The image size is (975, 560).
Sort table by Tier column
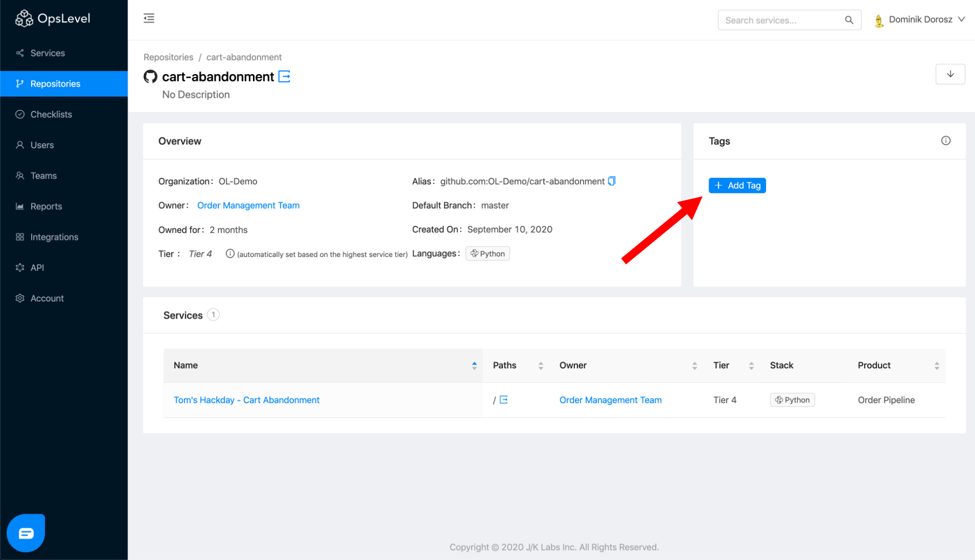click(x=731, y=366)
